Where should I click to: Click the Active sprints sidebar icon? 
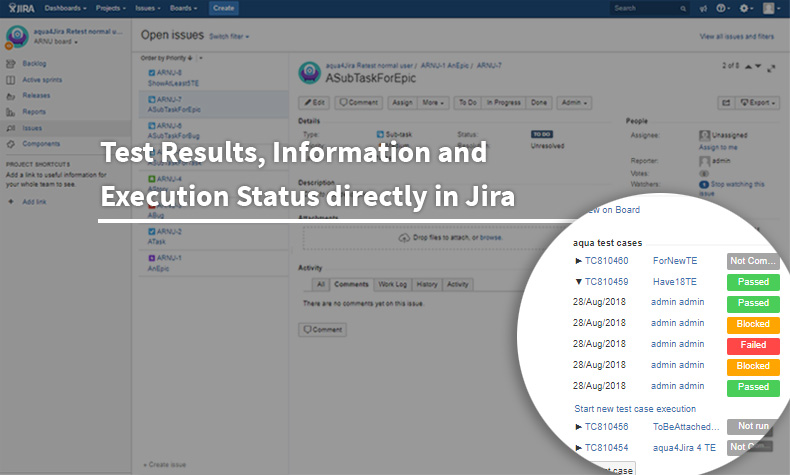click(x=12, y=79)
